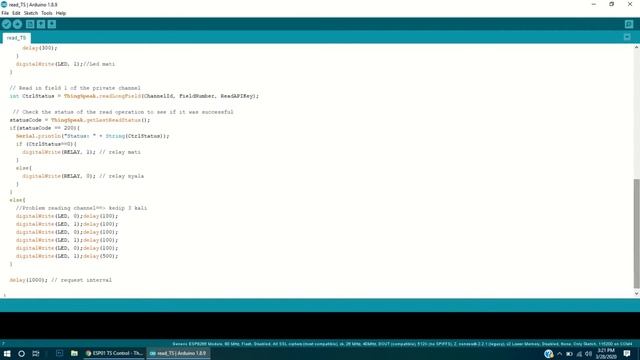Open the Help menu
This screenshot has width=640, height=360.
click(61, 13)
